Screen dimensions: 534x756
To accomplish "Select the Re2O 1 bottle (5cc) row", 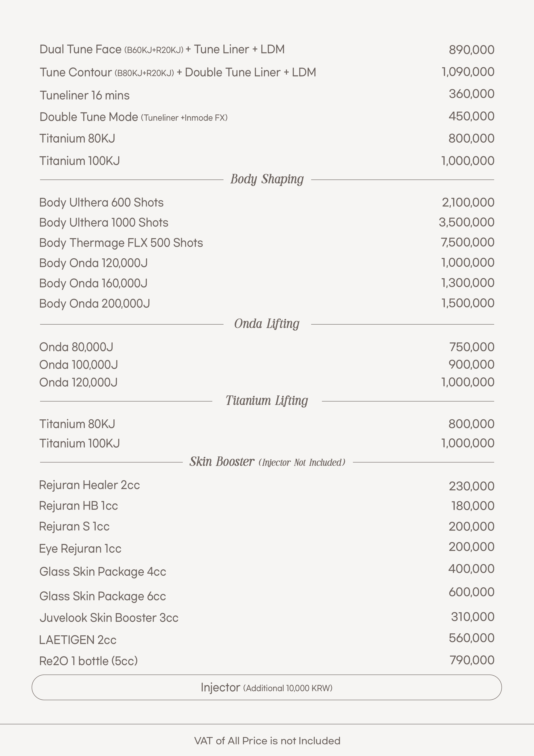I will point(88,661).
